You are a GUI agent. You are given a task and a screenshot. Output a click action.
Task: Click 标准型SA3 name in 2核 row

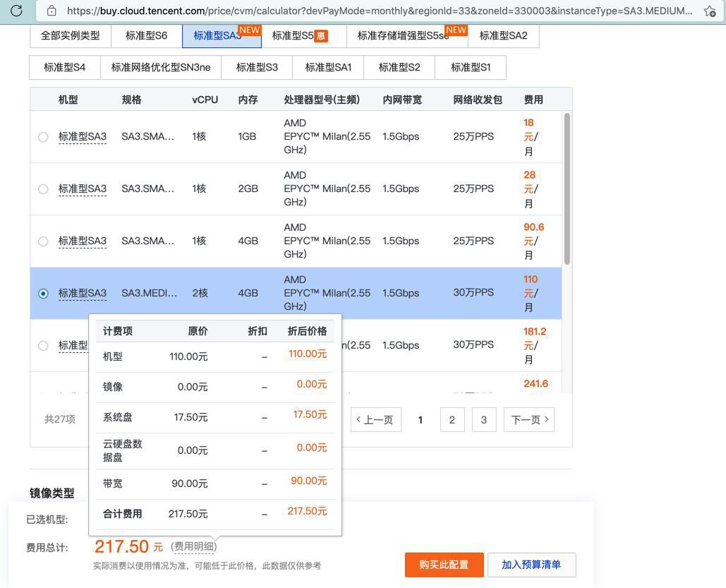(83, 294)
